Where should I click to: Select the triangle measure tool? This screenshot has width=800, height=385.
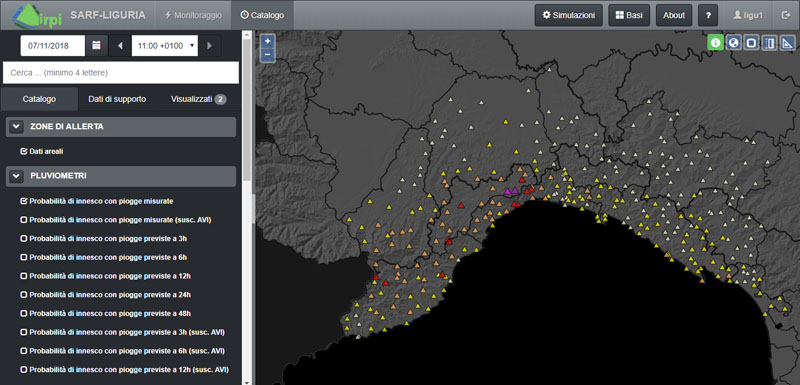pos(788,43)
